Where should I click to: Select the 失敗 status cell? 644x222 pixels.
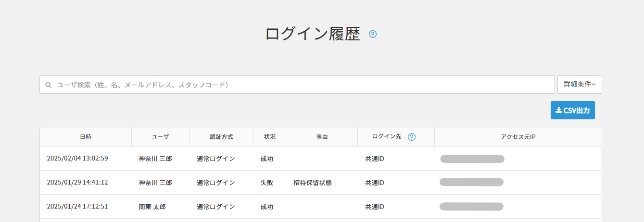(x=267, y=183)
